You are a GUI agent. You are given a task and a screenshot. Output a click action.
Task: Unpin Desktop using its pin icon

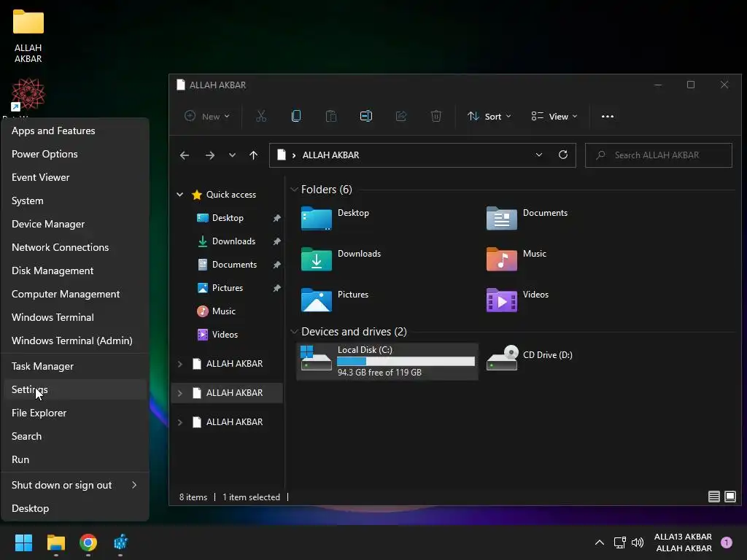click(x=276, y=218)
